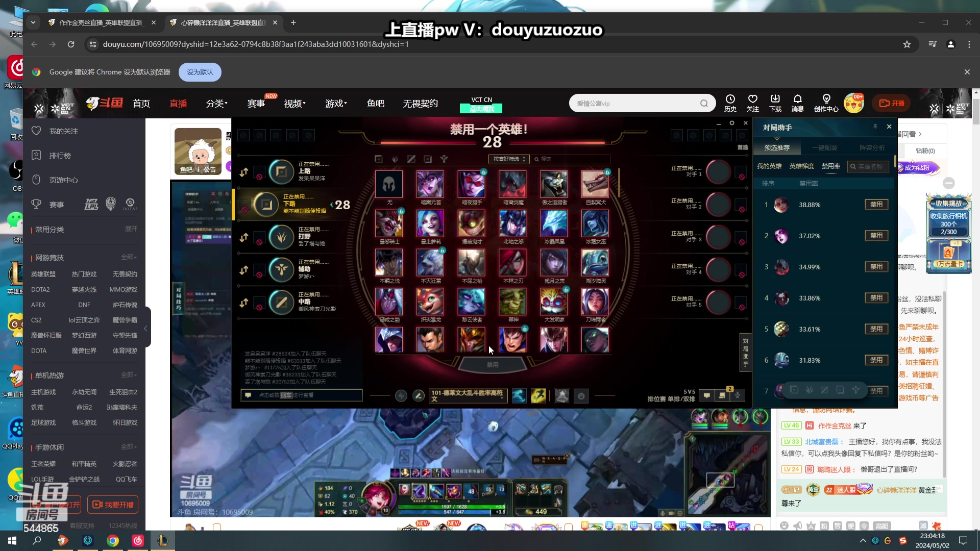This screenshot has height=551, width=980.
Task: Open the ward skin selector icon
Action: [562, 396]
